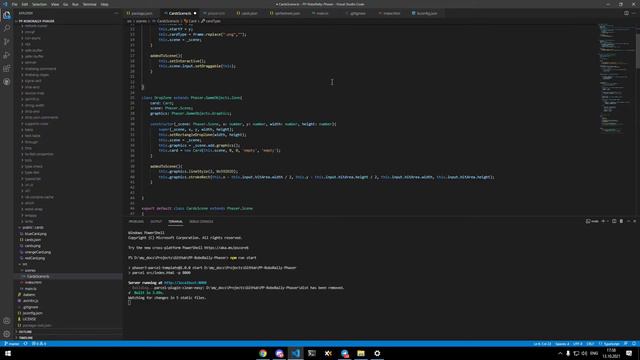Collapse the public/cards folder
Screen dimensions: 640x360
pos(69,227)
